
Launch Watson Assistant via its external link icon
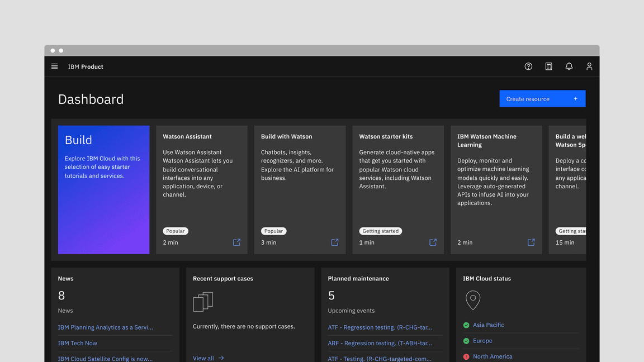pyautogui.click(x=236, y=242)
